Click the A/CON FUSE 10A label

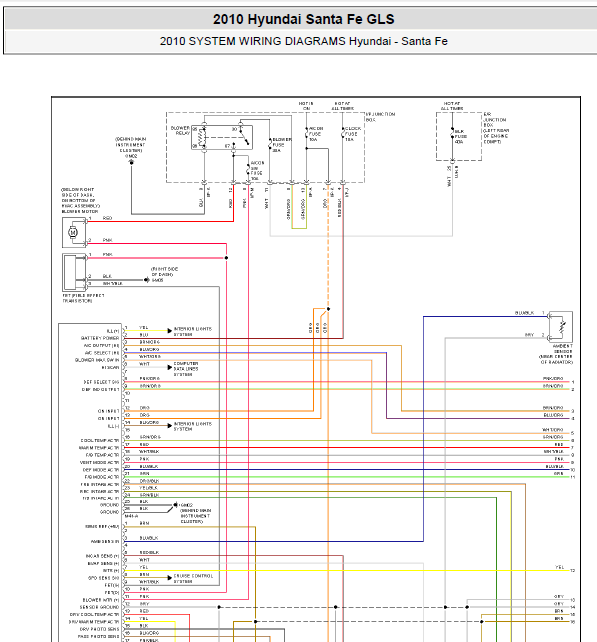coord(315,134)
